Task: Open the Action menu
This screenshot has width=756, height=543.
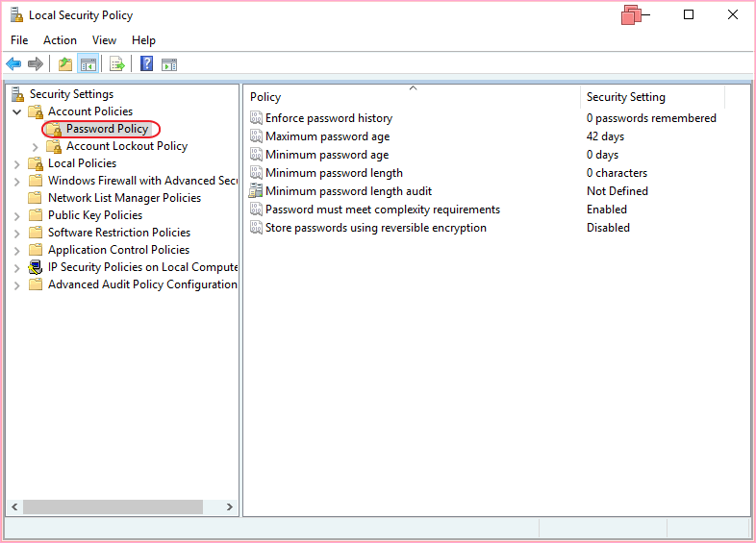Action: click(x=60, y=40)
